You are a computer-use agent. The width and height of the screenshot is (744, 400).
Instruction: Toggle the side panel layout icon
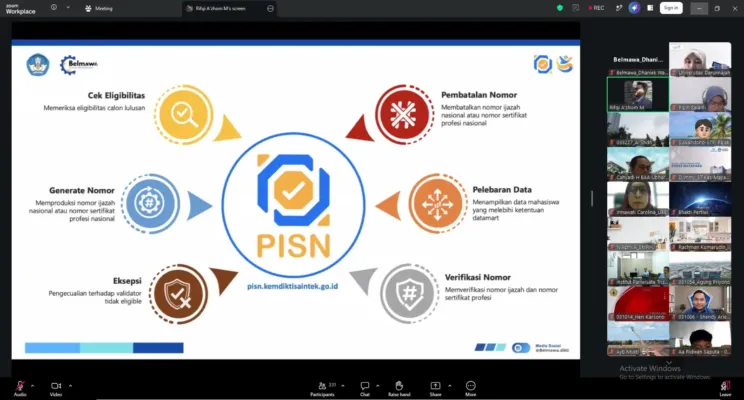click(x=650, y=8)
